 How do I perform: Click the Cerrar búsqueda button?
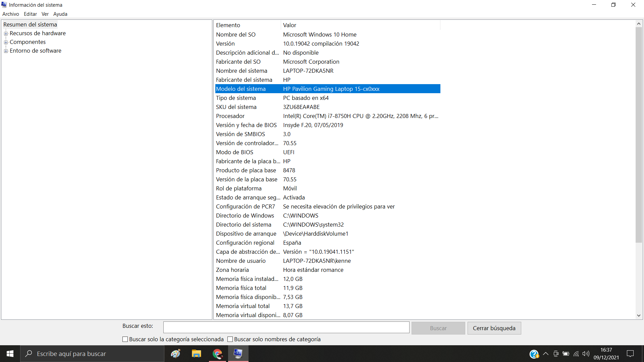click(x=494, y=328)
